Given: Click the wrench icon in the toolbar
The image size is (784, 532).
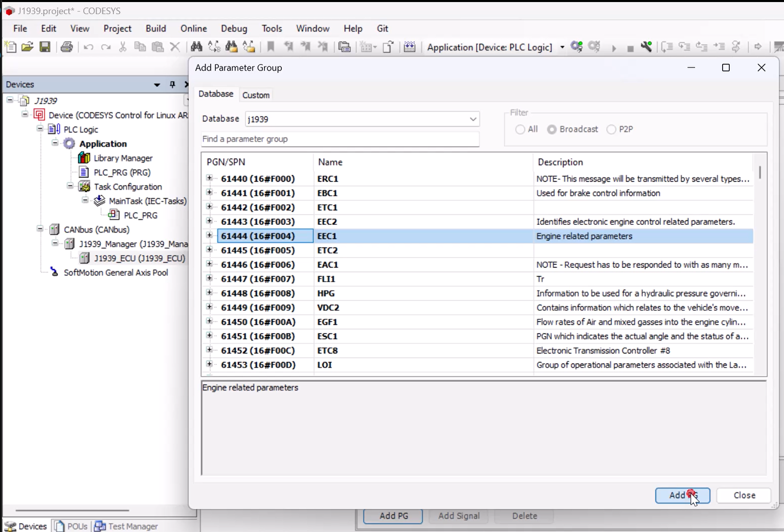Looking at the screenshot, I should 646,47.
